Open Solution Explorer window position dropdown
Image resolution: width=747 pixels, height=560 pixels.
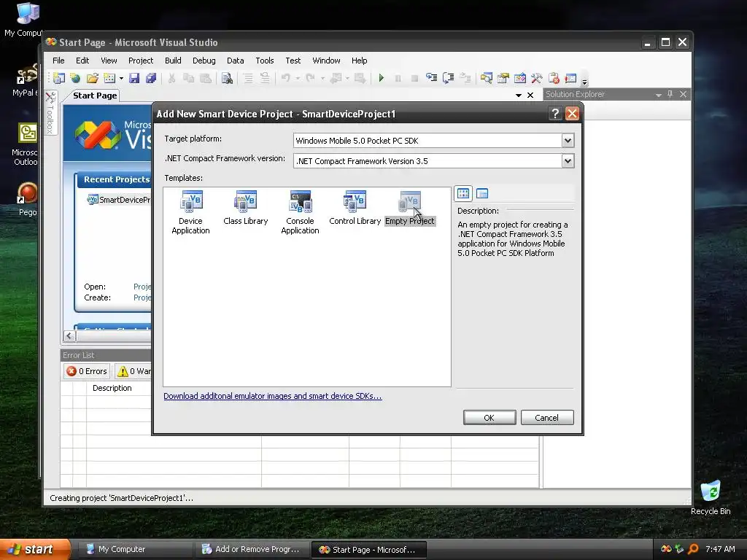[x=659, y=95]
